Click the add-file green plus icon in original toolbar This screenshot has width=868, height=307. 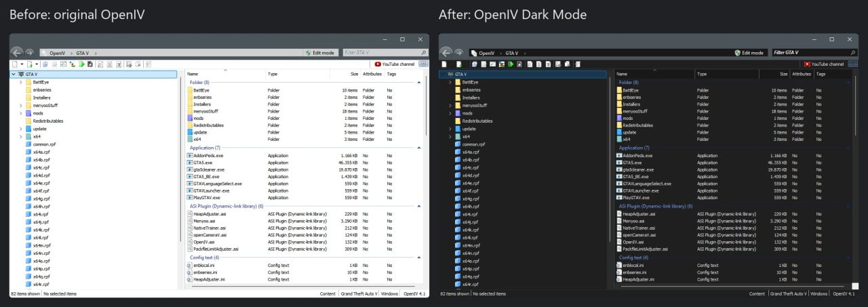(x=28, y=64)
